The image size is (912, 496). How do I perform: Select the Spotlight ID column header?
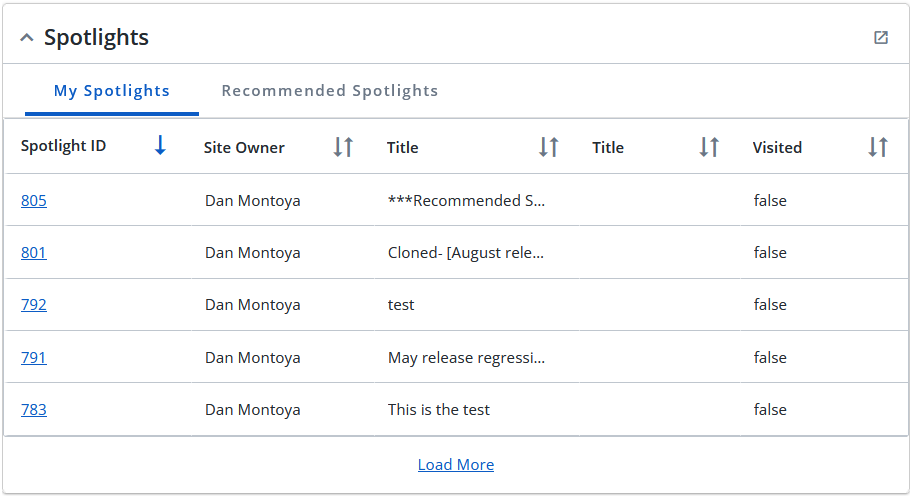click(x=63, y=145)
